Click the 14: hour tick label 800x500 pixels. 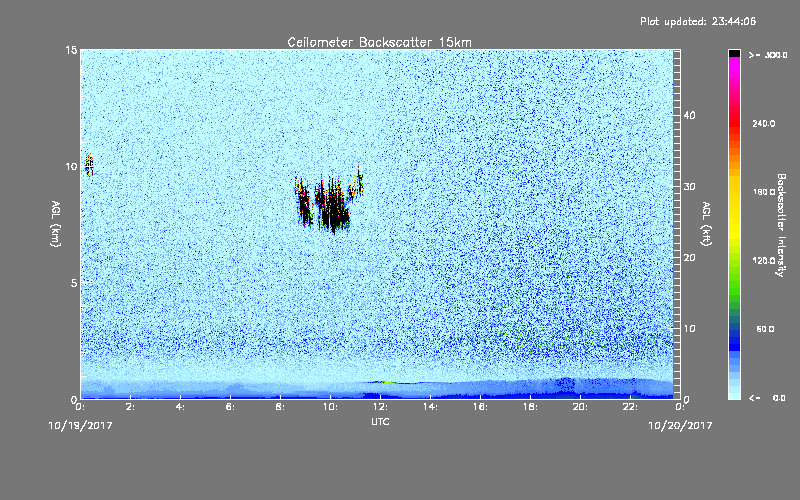pyautogui.click(x=430, y=407)
